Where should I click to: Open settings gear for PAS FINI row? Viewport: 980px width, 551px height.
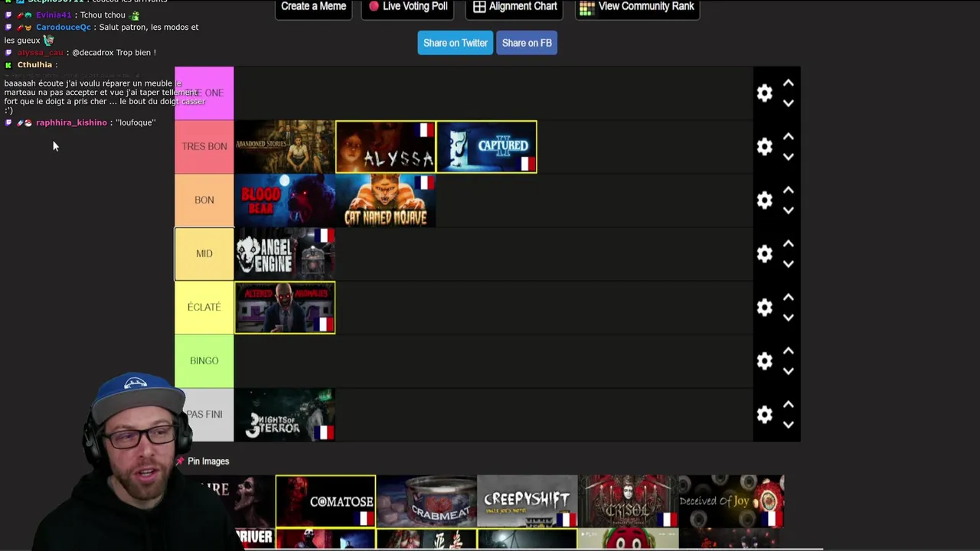[764, 415]
